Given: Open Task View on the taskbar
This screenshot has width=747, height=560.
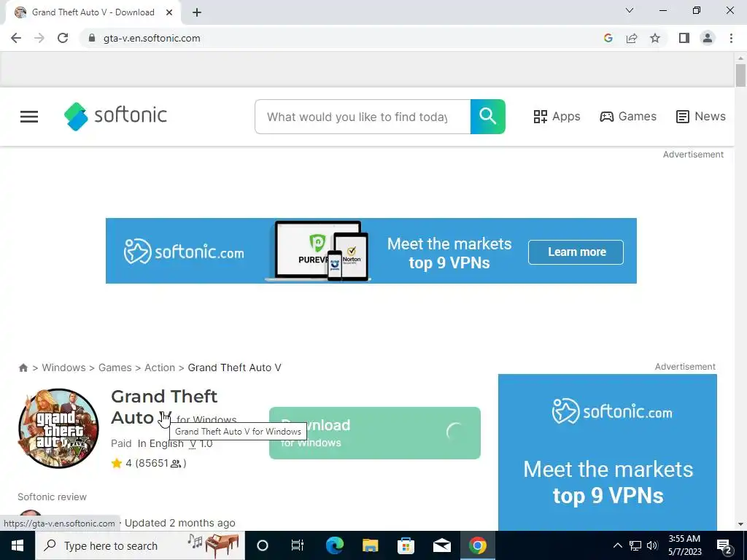Looking at the screenshot, I should [x=298, y=545].
